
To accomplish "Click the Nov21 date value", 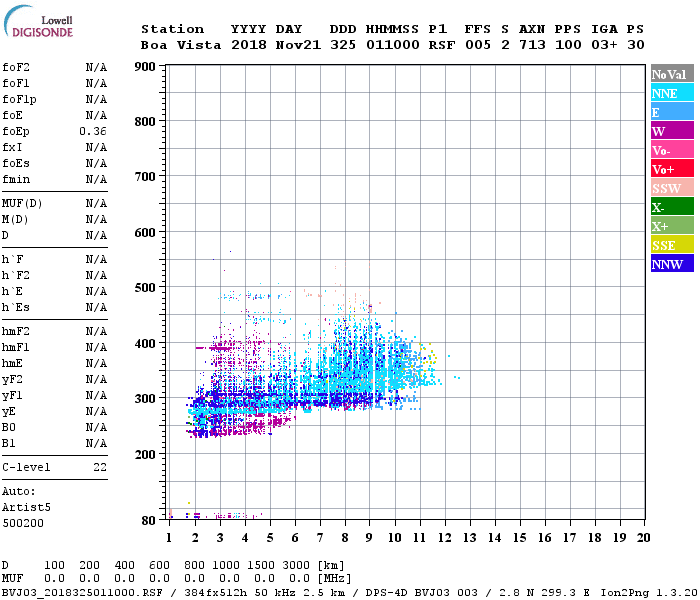I will (x=298, y=45).
